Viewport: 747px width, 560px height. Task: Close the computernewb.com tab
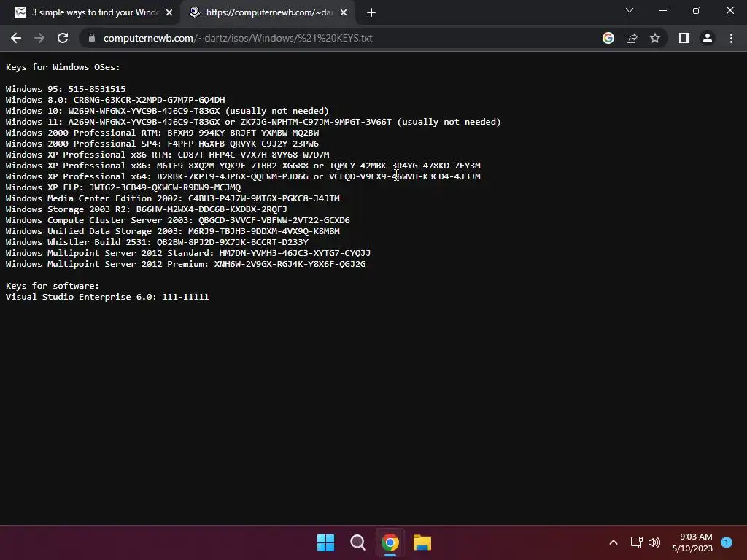point(344,12)
